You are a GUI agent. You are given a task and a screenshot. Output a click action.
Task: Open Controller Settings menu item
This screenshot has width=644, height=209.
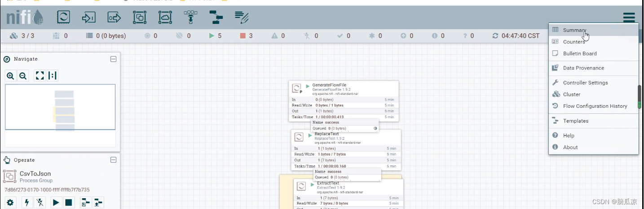click(594, 83)
